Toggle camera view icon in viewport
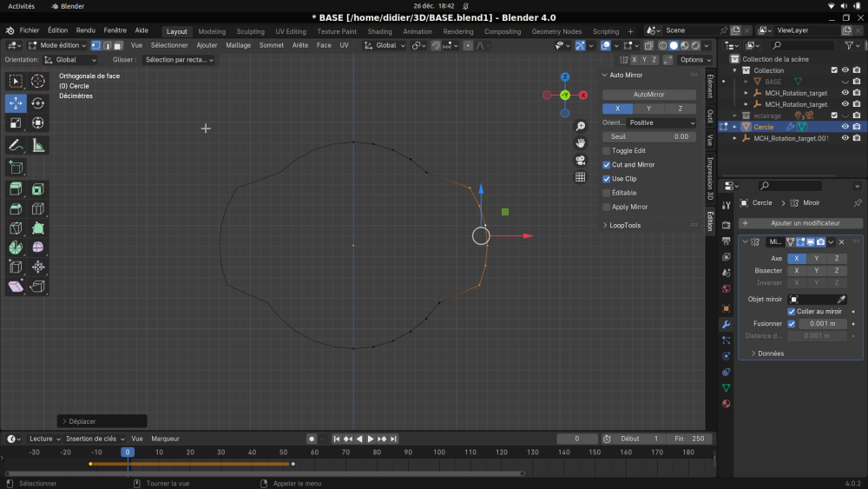The height and width of the screenshot is (489, 868). pos(581,161)
